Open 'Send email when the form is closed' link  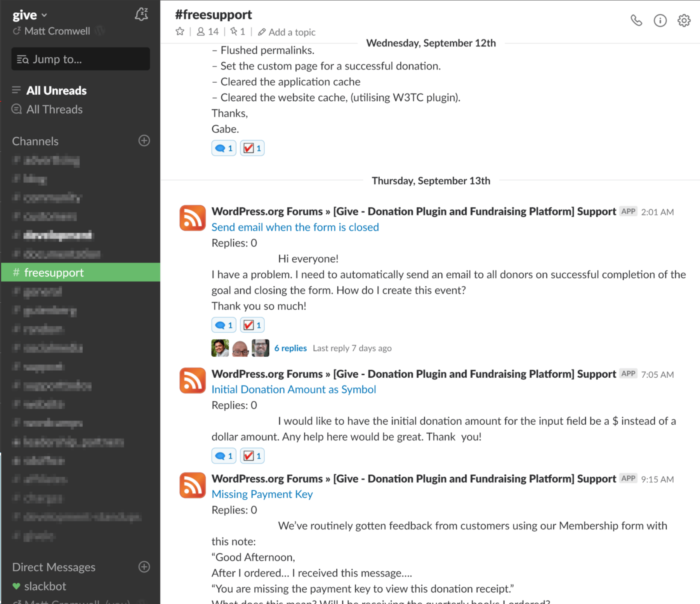[x=295, y=227]
